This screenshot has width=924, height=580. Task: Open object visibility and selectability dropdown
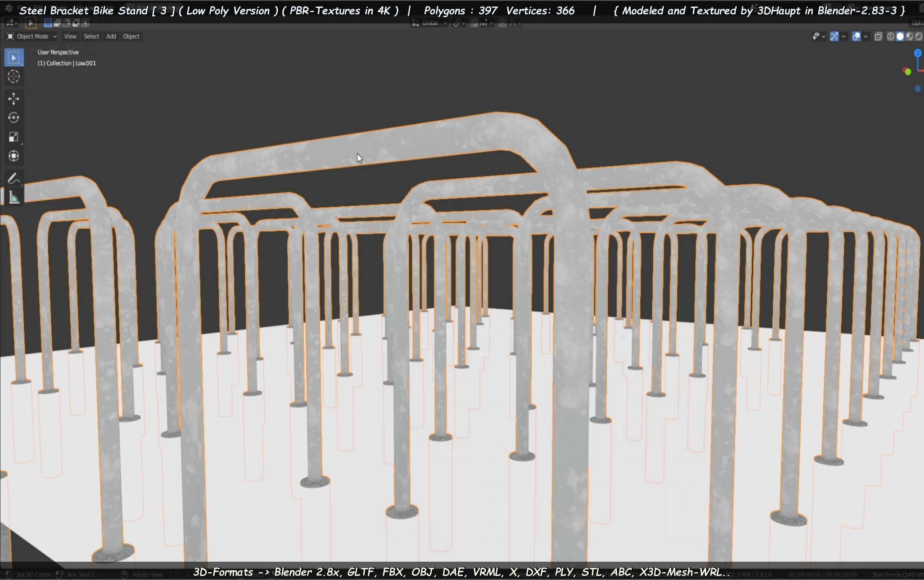point(819,37)
